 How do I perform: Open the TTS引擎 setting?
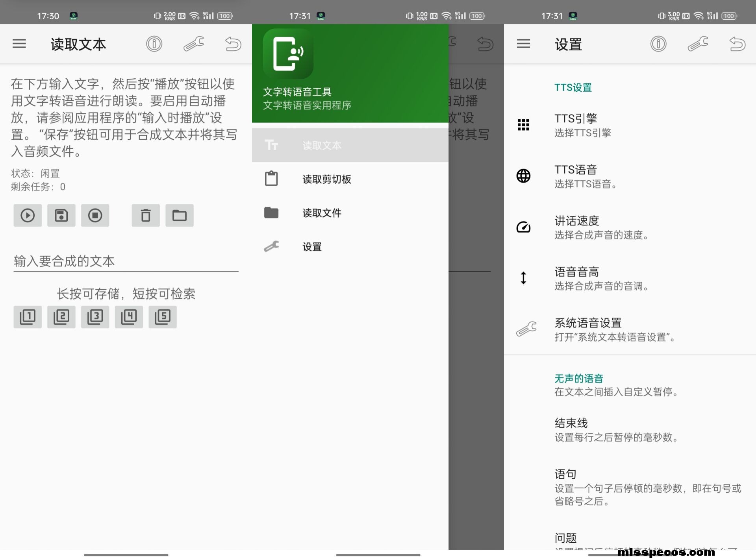pyautogui.click(x=583, y=125)
